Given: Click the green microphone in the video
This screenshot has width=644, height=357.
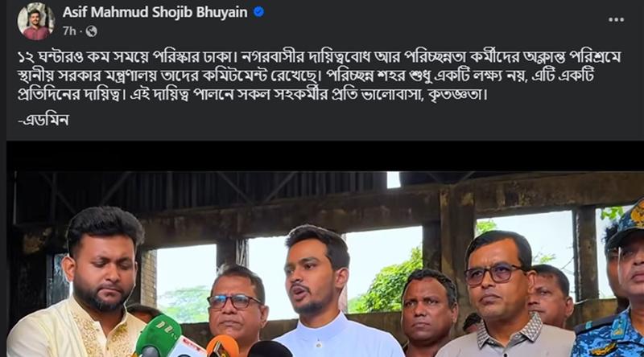Looking at the screenshot, I should pyautogui.click(x=159, y=336).
